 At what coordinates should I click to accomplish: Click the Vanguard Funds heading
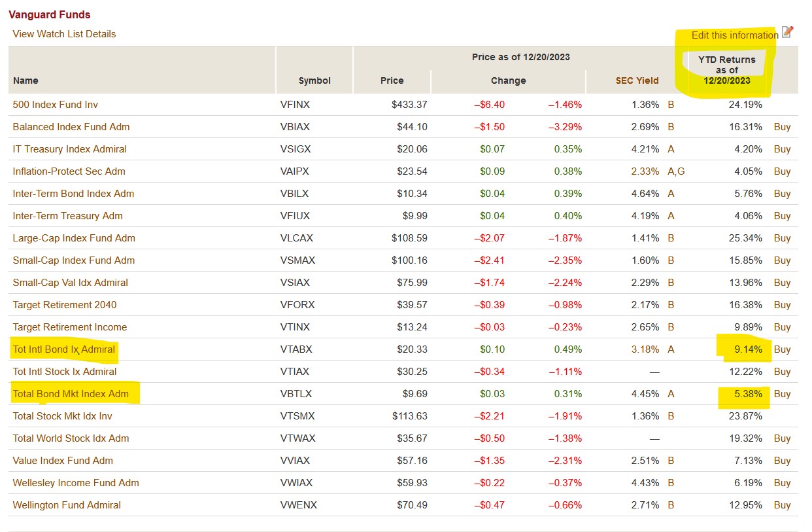tap(50, 14)
